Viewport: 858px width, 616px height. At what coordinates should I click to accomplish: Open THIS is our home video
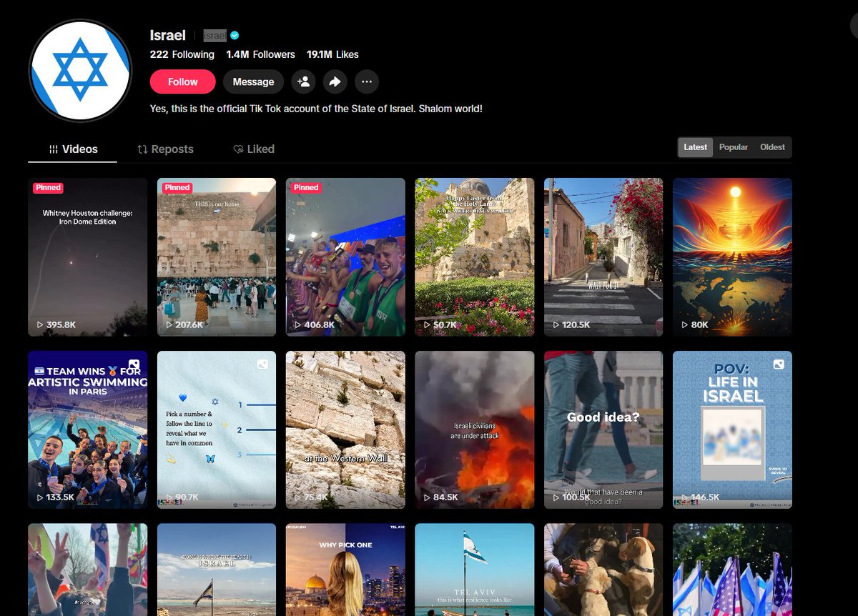click(217, 257)
